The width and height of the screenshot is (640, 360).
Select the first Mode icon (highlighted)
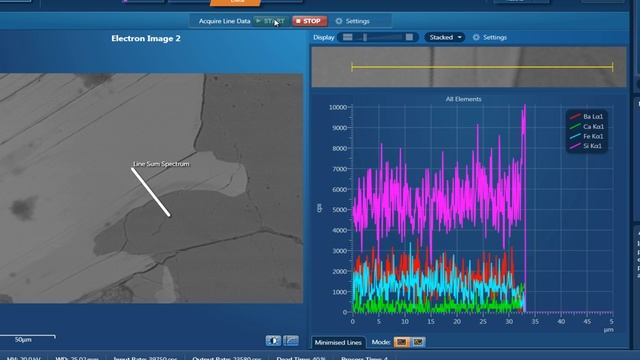(x=401, y=342)
